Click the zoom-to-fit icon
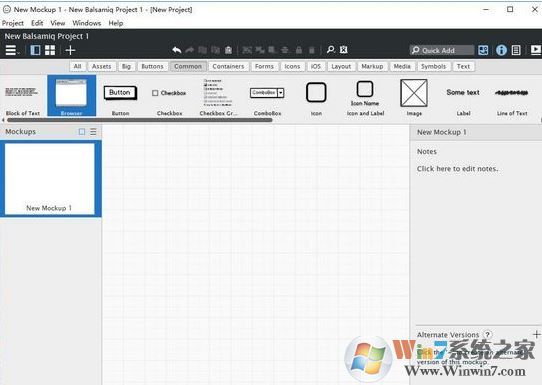This screenshot has width=542, height=385. click(x=344, y=50)
